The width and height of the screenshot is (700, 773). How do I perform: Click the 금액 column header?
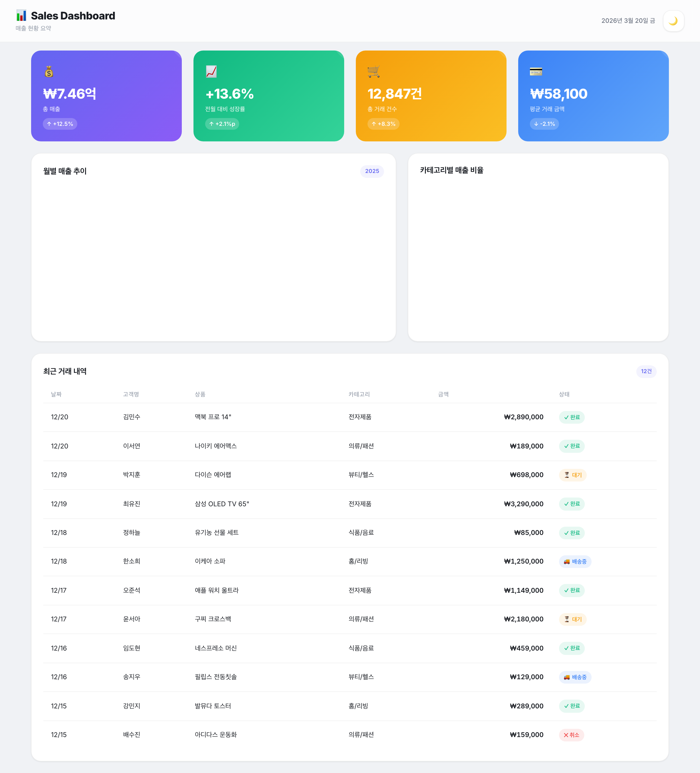point(443,394)
